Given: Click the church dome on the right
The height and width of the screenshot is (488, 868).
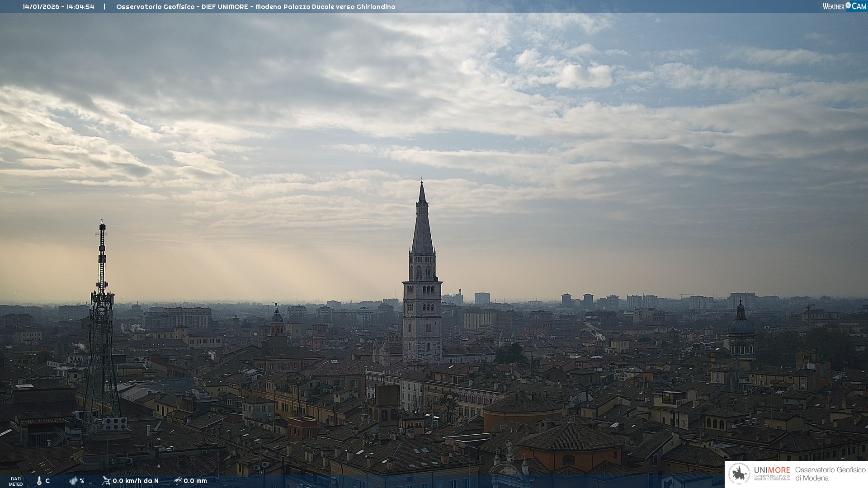Looking at the screenshot, I should pyautogui.click(x=741, y=325).
